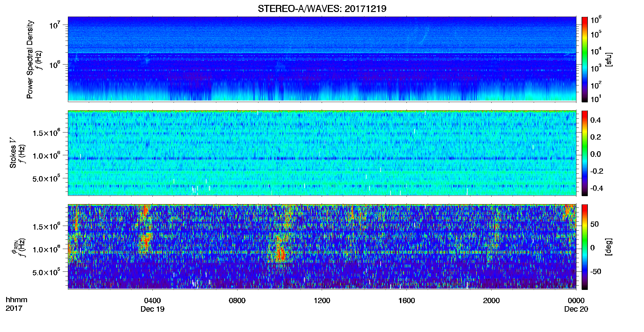Image resolution: width=644 pixels, height=332 pixels.
Task: Click the red-orange burst near 1000 in the bottom panel
Action: [280, 254]
